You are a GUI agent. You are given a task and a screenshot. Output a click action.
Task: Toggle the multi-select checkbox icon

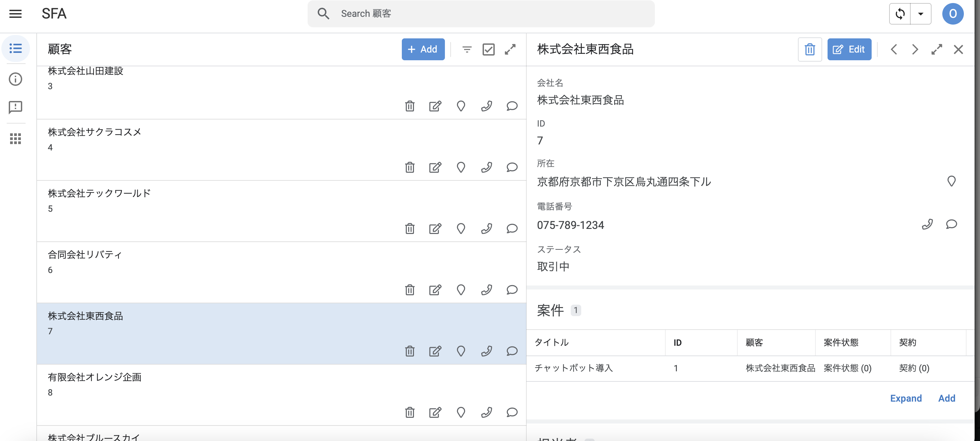click(x=488, y=49)
